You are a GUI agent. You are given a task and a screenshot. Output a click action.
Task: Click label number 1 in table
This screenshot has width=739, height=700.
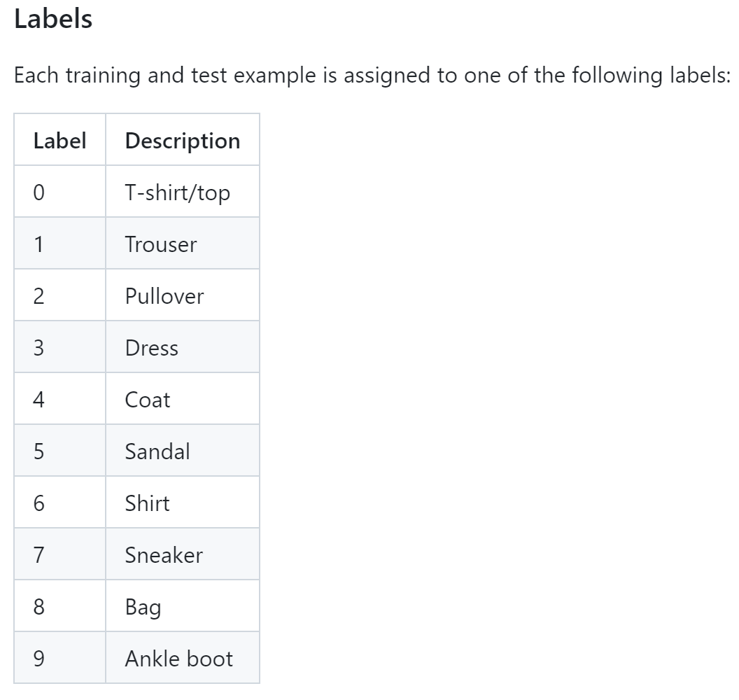tap(38, 244)
